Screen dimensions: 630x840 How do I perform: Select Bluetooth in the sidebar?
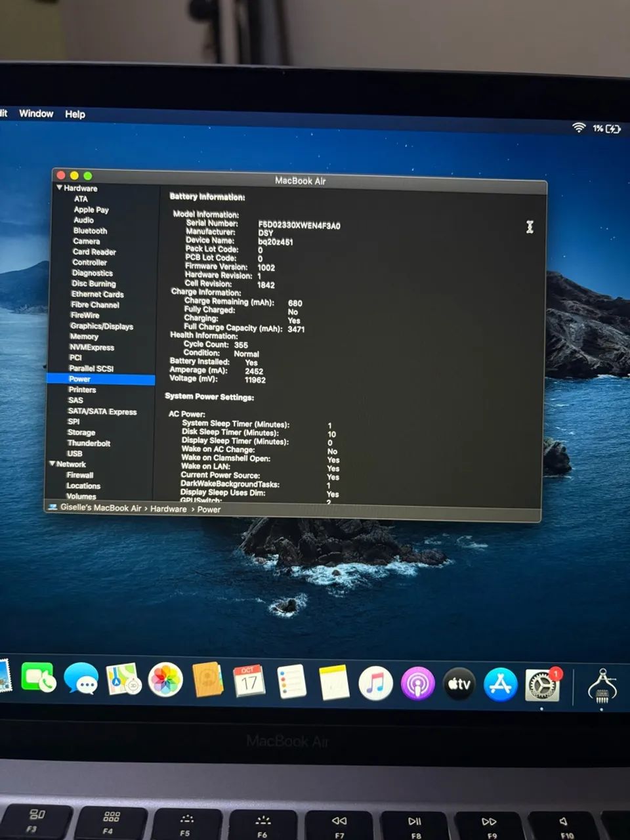point(90,231)
